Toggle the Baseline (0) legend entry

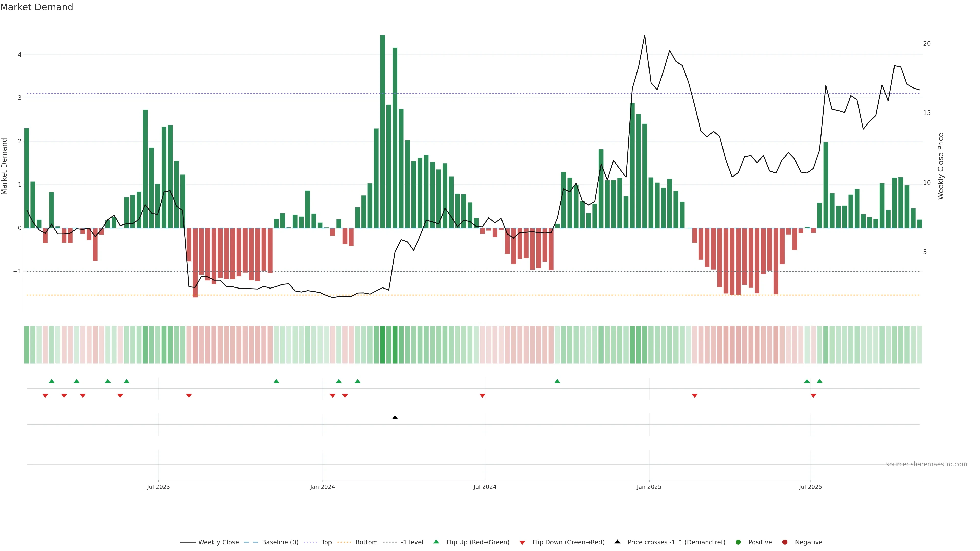point(280,542)
